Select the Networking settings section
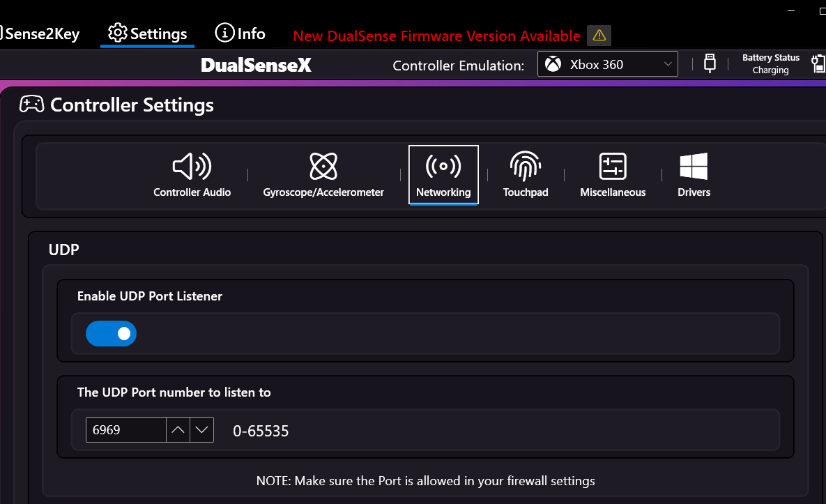 [443, 175]
